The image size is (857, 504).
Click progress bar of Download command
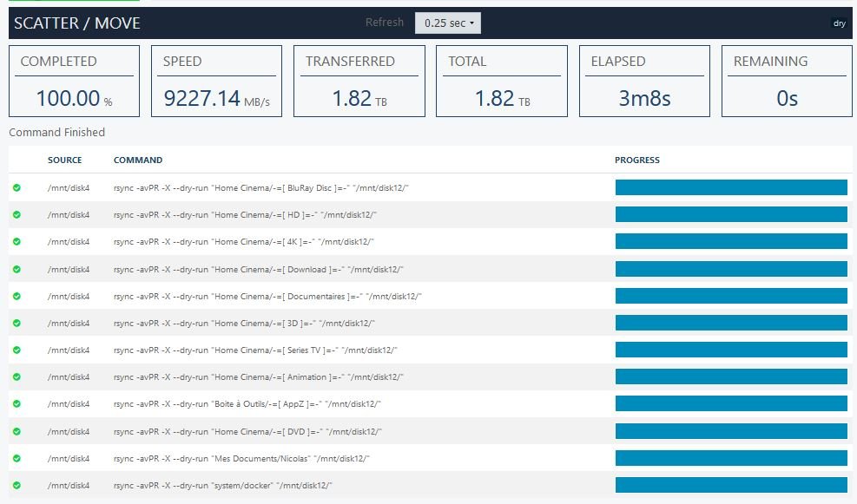click(731, 269)
